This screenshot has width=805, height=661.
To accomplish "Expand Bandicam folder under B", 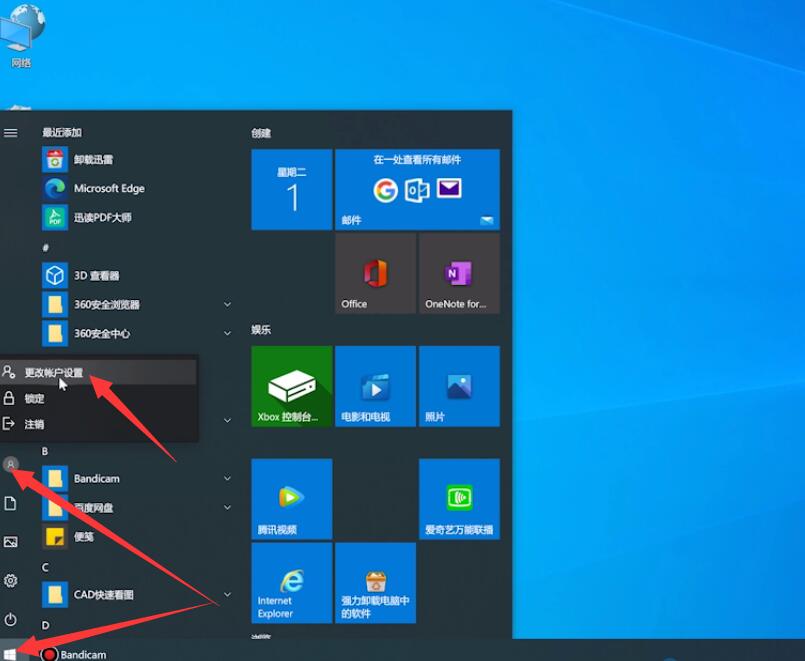I will 227,478.
